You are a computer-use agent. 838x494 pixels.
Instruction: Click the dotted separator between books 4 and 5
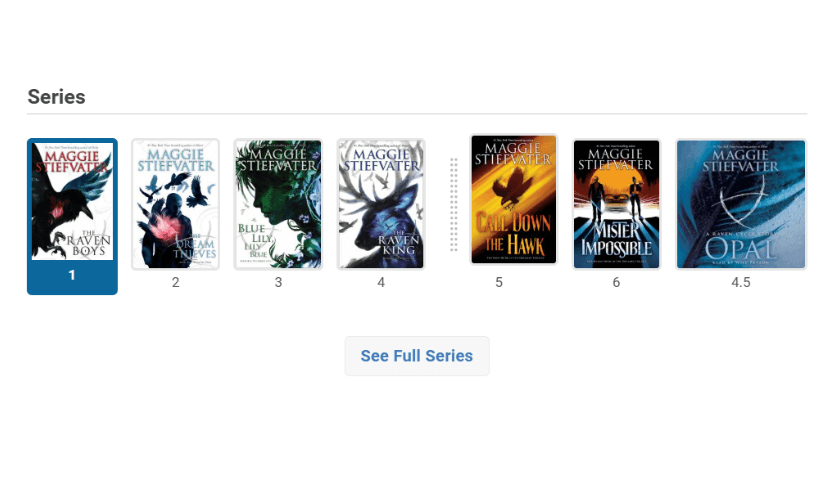click(x=454, y=204)
